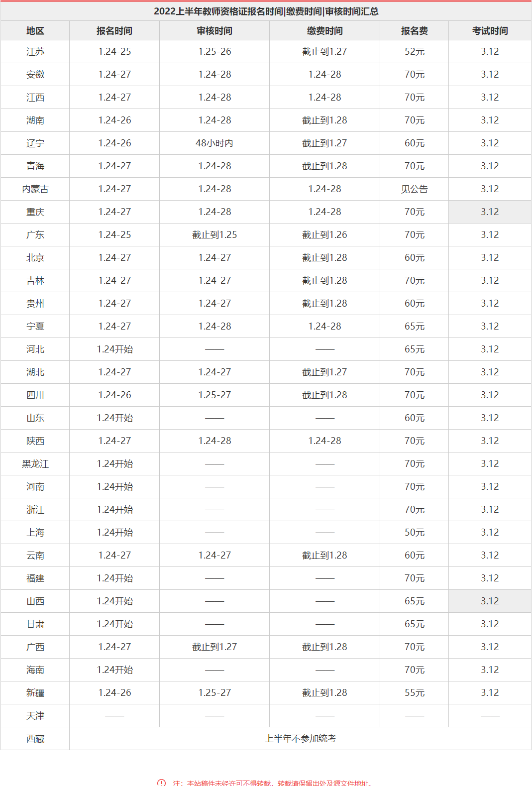This screenshot has width=532, height=786.
Task: Click the 重庆 region cell
Action: 35,212
